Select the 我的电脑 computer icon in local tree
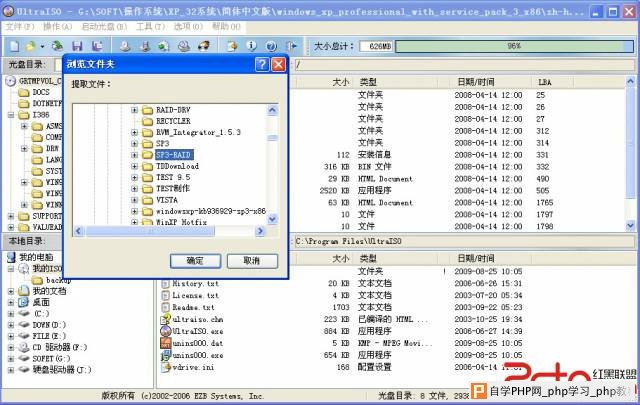Image resolution: width=640 pixels, height=405 pixels. coord(12,257)
